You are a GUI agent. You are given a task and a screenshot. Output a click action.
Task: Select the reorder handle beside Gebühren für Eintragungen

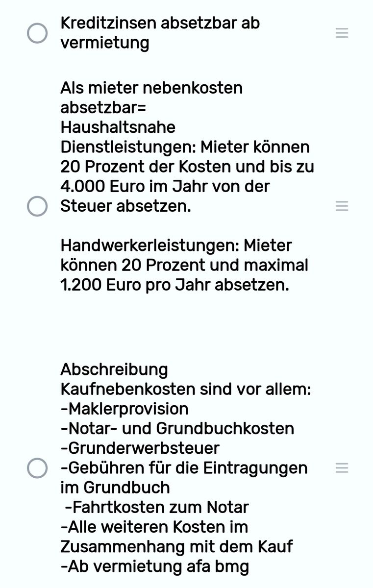342,468
